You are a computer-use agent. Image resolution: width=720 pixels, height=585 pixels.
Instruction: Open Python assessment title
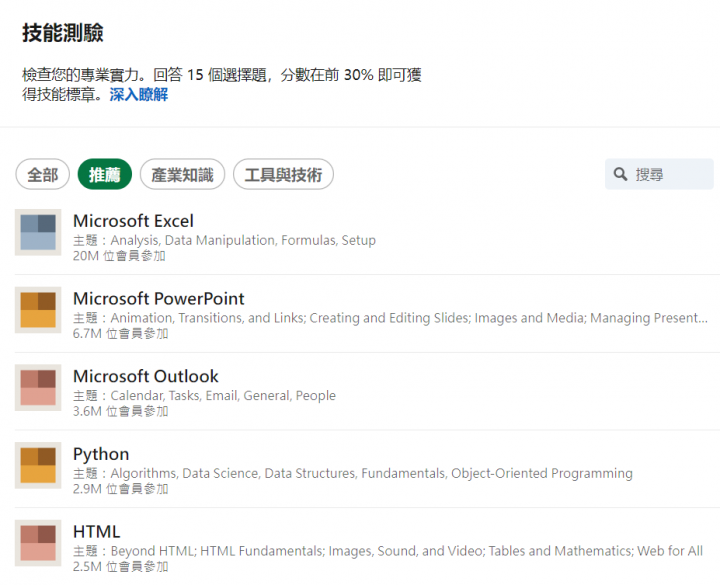101,454
